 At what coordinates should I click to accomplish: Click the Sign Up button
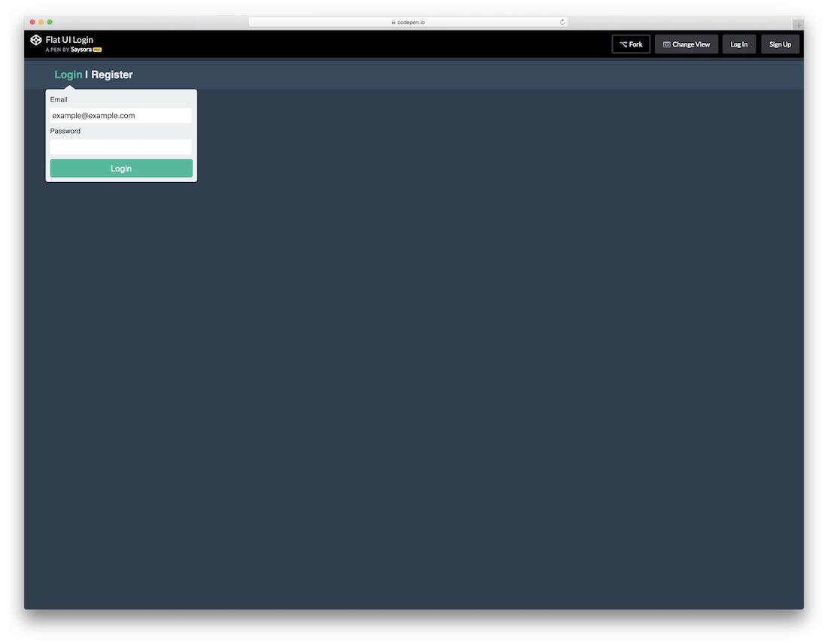pyautogui.click(x=780, y=44)
